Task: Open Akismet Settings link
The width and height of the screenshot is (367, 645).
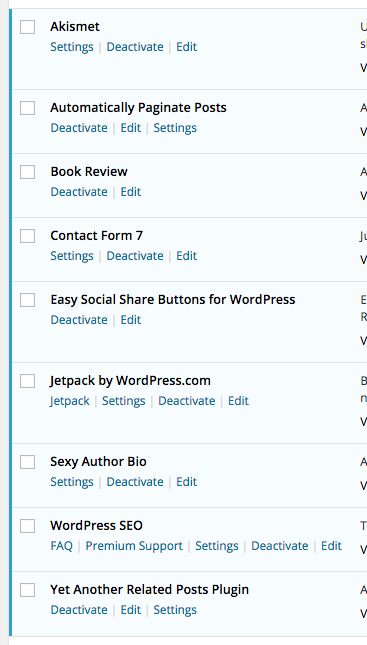Action: (72, 47)
